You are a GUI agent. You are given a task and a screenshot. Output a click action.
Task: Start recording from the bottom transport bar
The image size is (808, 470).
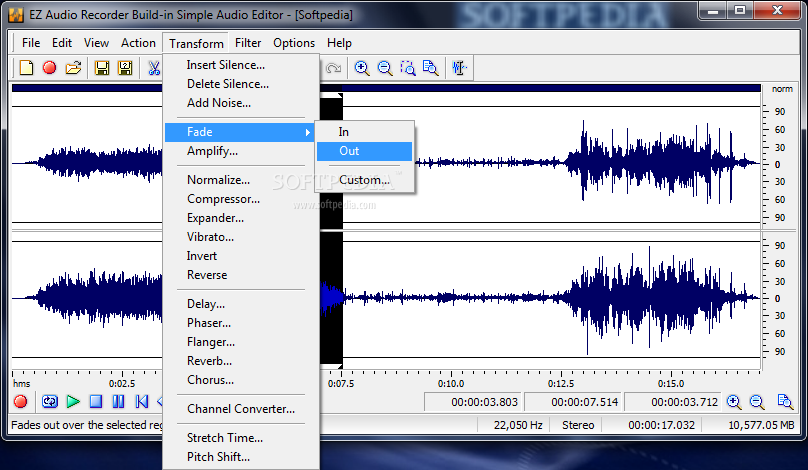[21, 401]
